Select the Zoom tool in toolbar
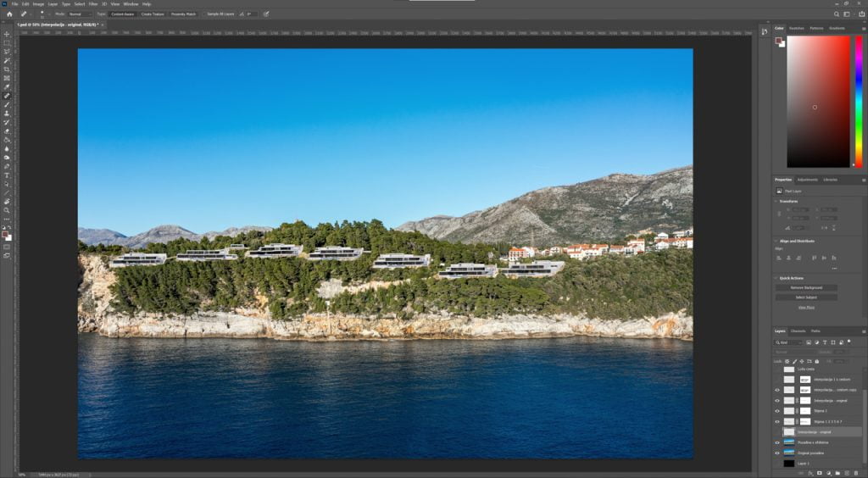 pos(7,210)
